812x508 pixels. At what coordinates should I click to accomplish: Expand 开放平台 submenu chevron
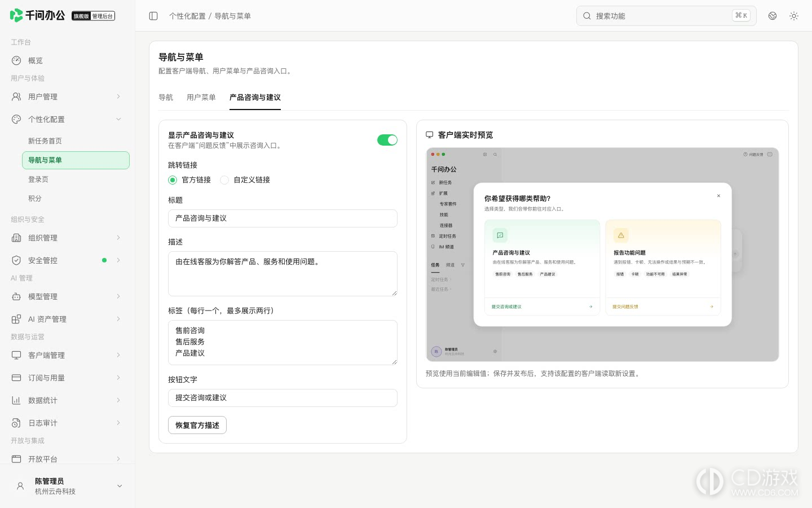coord(118,459)
